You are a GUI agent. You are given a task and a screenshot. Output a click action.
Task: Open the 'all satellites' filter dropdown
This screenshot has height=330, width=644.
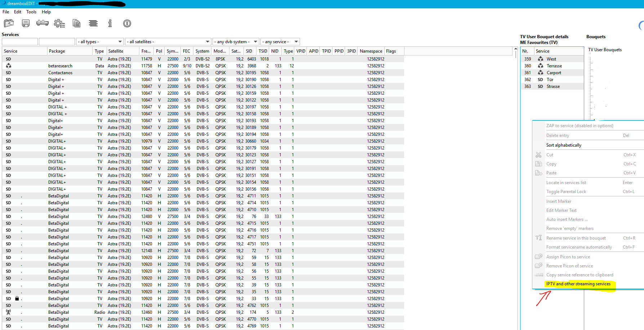point(168,42)
